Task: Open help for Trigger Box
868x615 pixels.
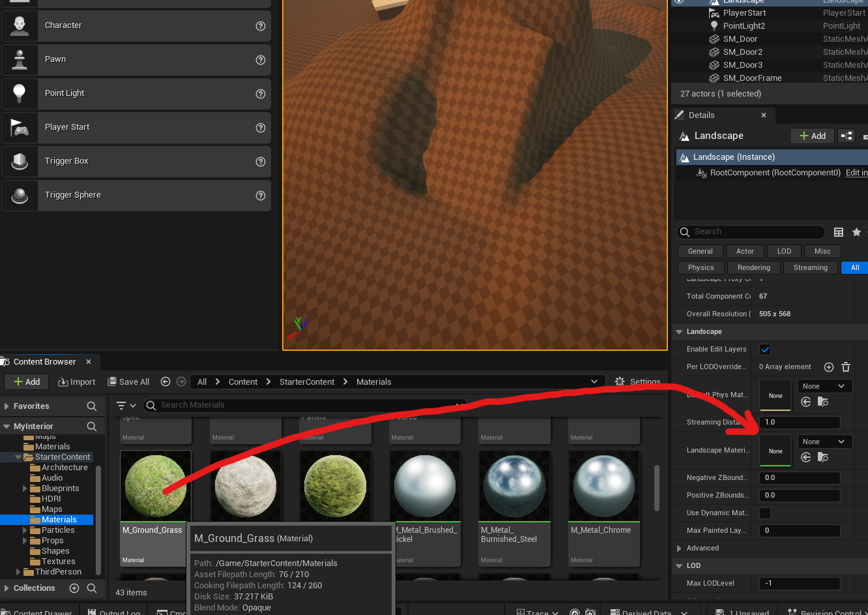Action: coord(261,162)
